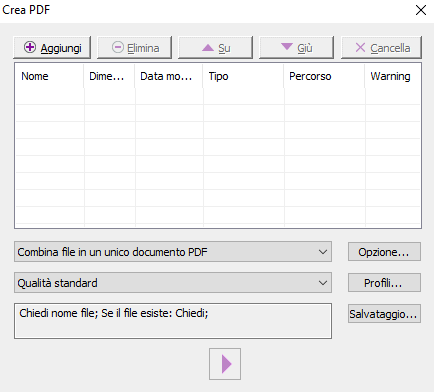Click the first empty row in file list
This screenshot has height=392, width=434.
tap(218, 96)
